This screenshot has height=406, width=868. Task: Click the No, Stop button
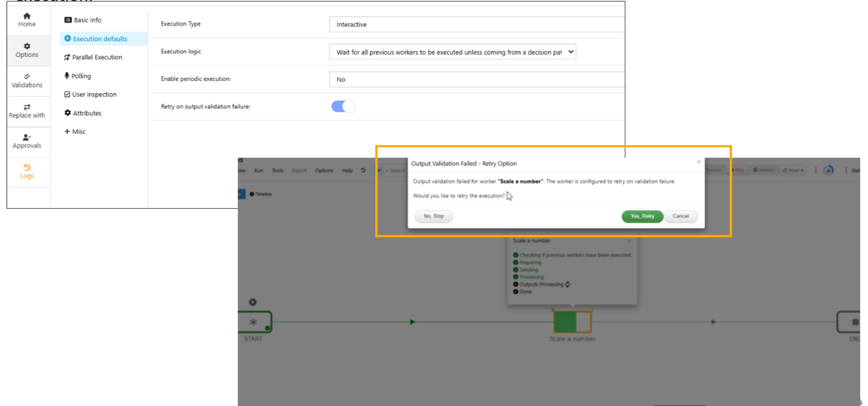point(434,216)
